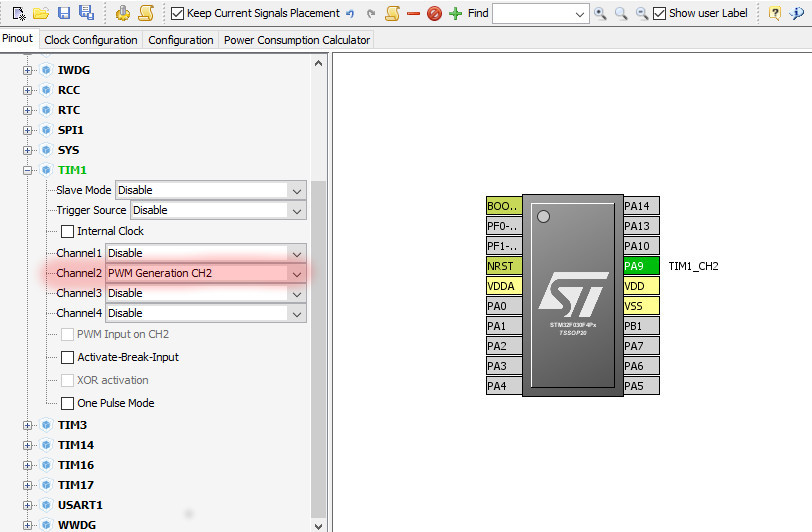Image resolution: width=812 pixels, height=532 pixels.
Task: Click the Generate Code gear icon
Action: 123,13
